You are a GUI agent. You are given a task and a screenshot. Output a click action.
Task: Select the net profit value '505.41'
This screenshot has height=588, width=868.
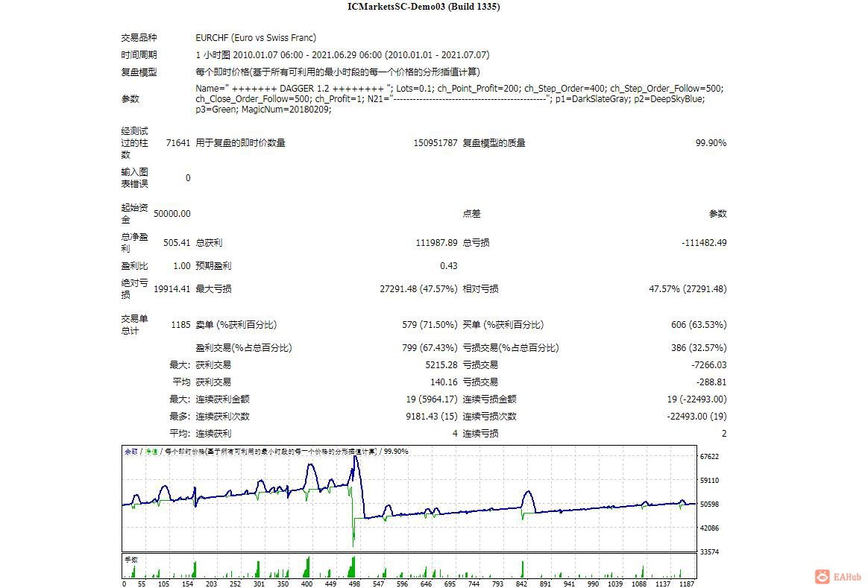pyautogui.click(x=177, y=243)
